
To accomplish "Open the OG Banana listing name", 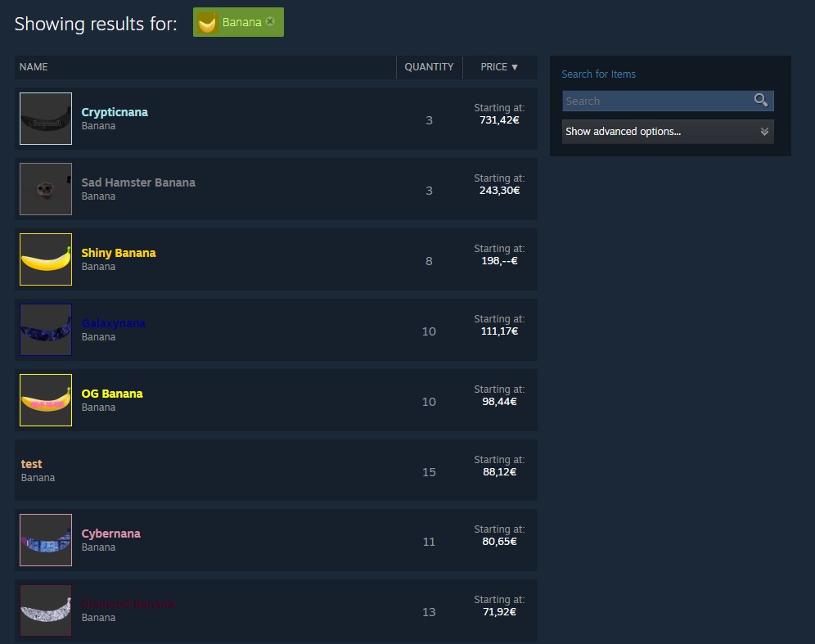I will (112, 394).
